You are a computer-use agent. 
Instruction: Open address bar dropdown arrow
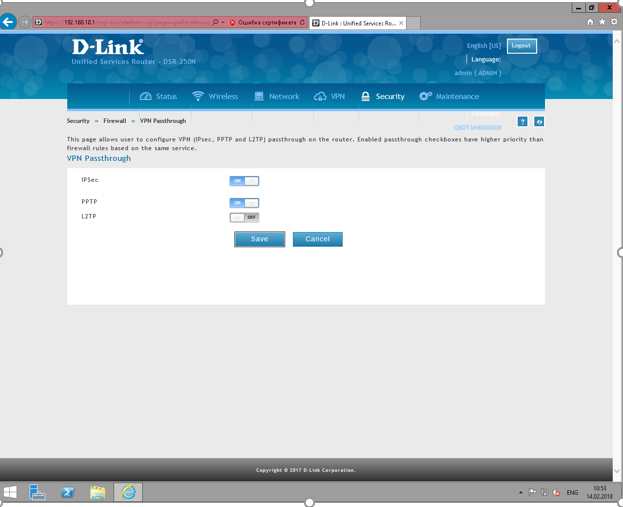(x=223, y=22)
